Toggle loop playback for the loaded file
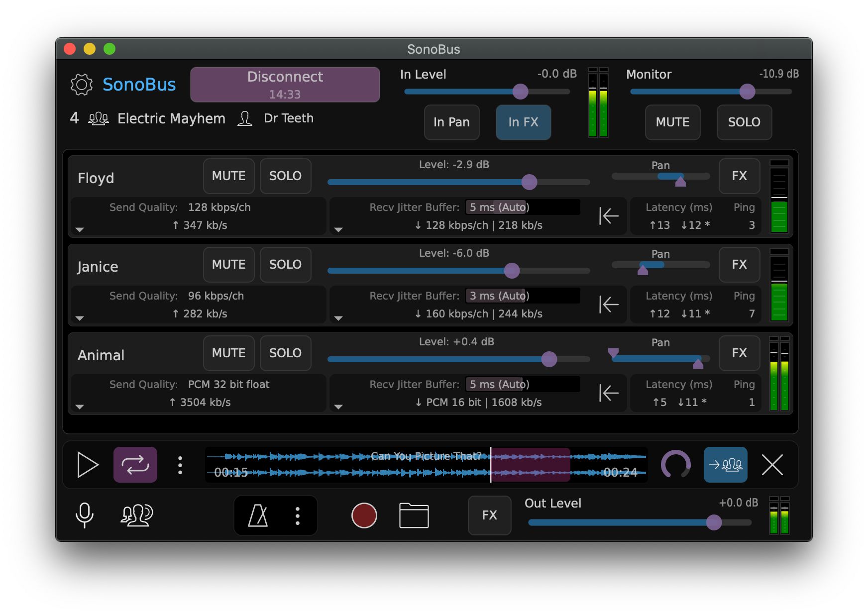Screen dimensions: 868x615 coord(135,465)
